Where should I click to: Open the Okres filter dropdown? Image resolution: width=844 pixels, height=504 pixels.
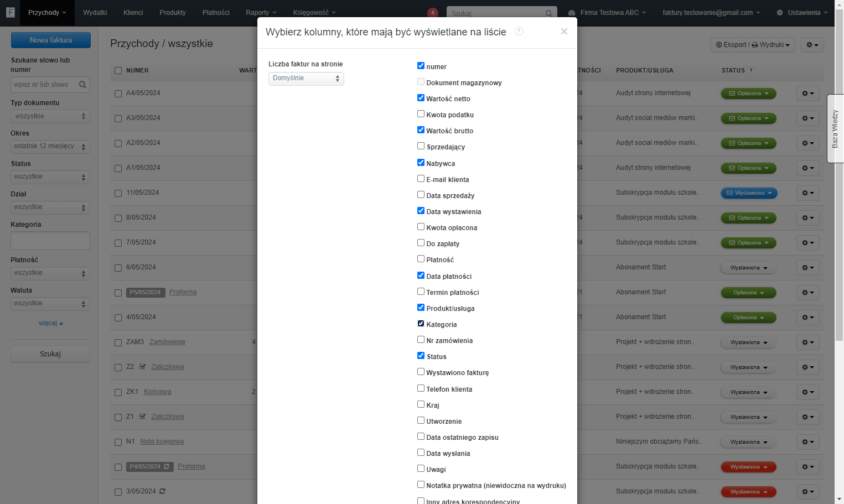click(50, 147)
